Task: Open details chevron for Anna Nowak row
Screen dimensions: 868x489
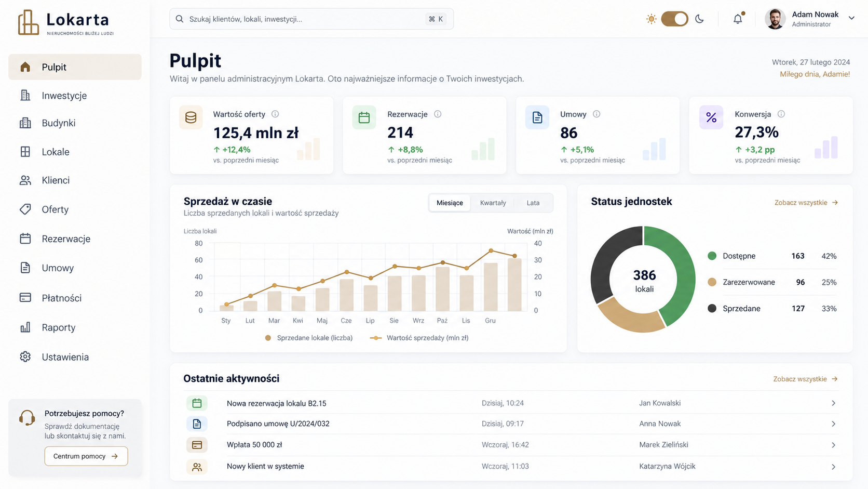Action: point(833,424)
